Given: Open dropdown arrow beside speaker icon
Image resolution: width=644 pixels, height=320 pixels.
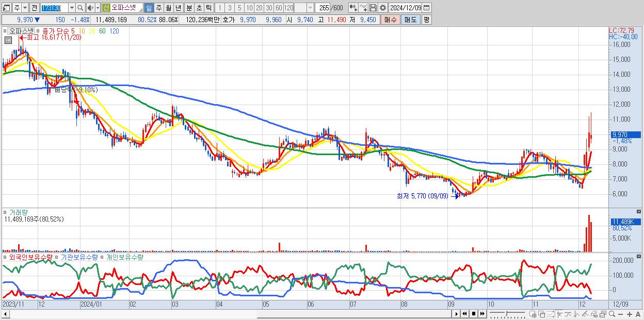Looking at the screenshot, I should pos(98,8).
